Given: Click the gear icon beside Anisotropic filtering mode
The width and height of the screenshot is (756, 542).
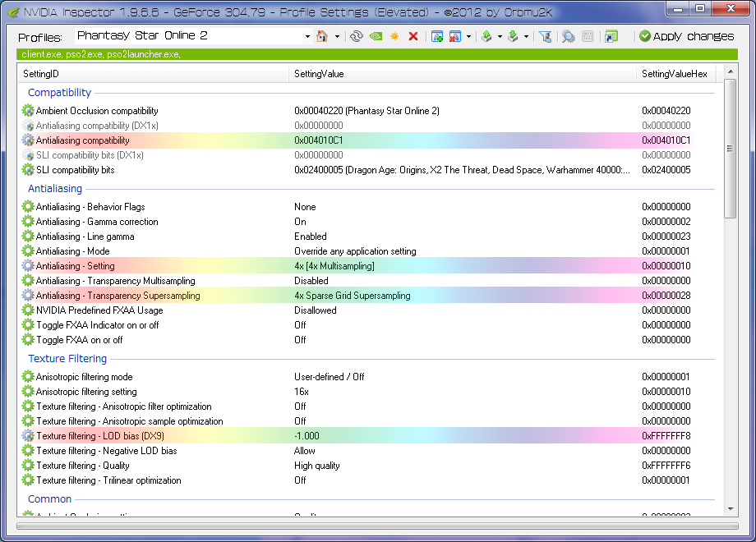Looking at the screenshot, I should coord(28,377).
